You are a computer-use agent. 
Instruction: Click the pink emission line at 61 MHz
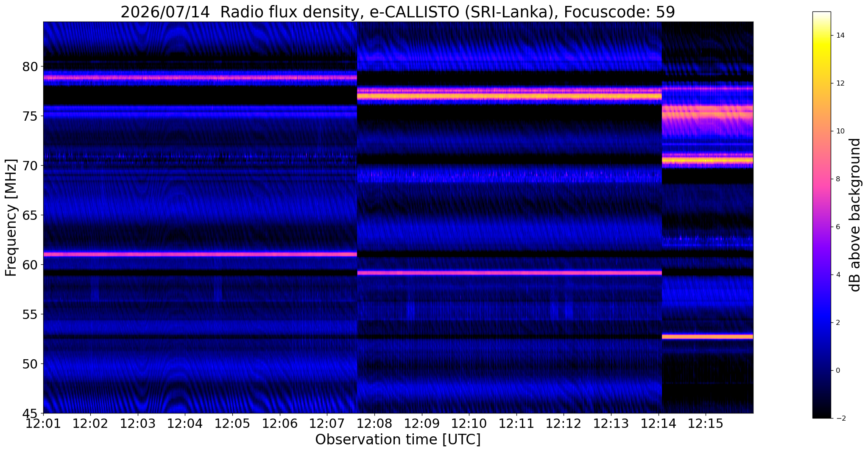click(200, 254)
